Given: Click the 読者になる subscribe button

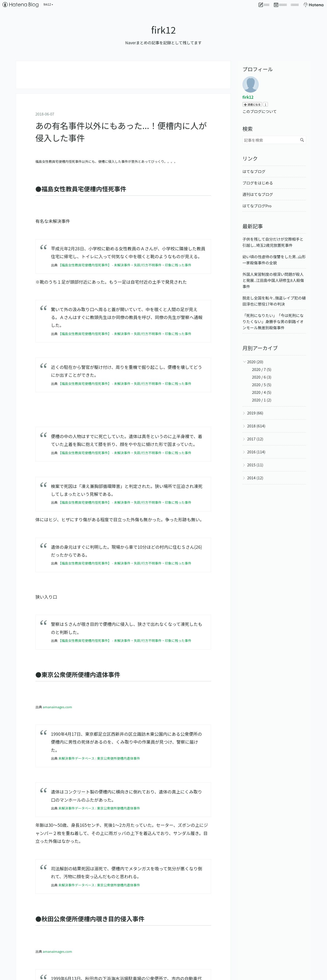Looking at the screenshot, I should coord(252,104).
